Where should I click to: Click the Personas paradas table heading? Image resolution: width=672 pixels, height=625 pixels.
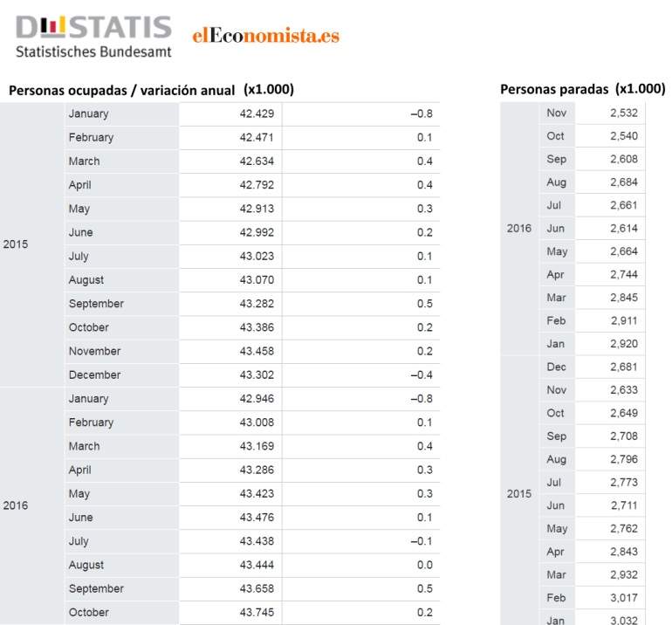[583, 89]
